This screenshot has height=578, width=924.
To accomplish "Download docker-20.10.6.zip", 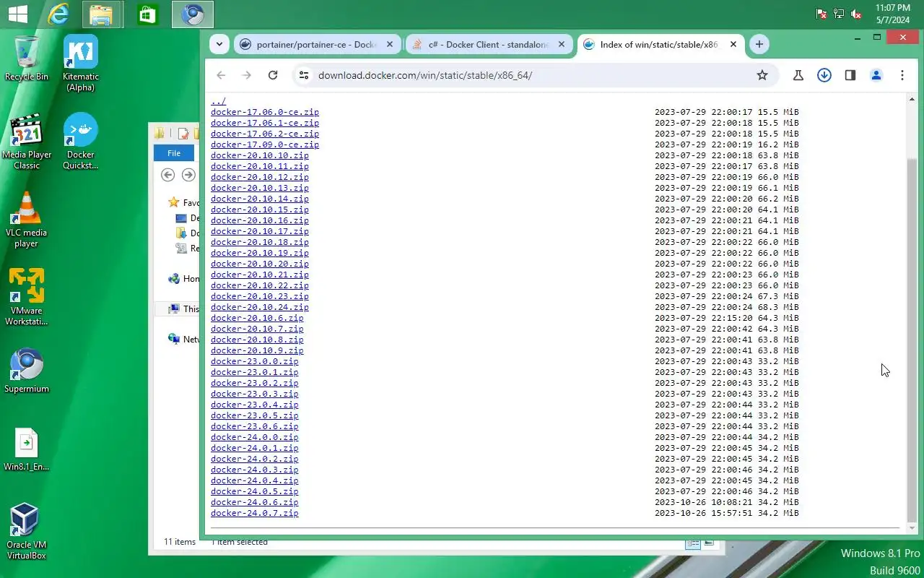I will 257,318.
